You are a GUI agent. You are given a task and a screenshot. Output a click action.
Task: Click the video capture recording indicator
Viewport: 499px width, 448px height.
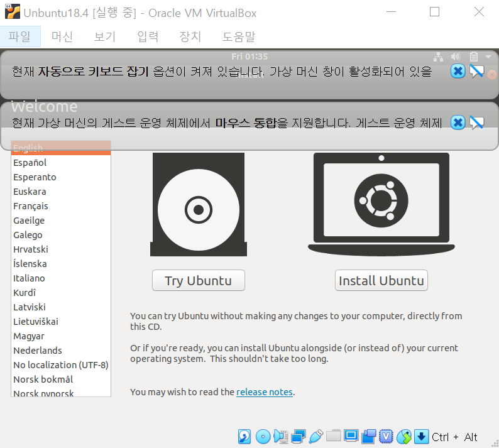(x=368, y=437)
